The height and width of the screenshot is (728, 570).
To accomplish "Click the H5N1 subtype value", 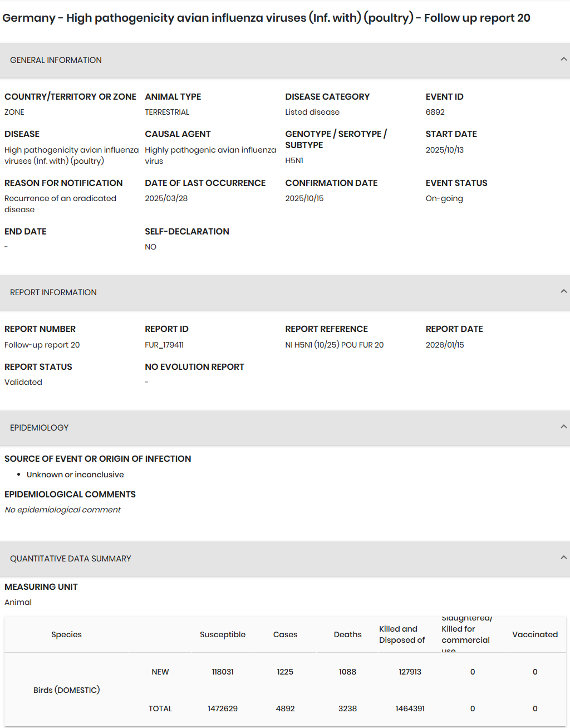I will (294, 160).
